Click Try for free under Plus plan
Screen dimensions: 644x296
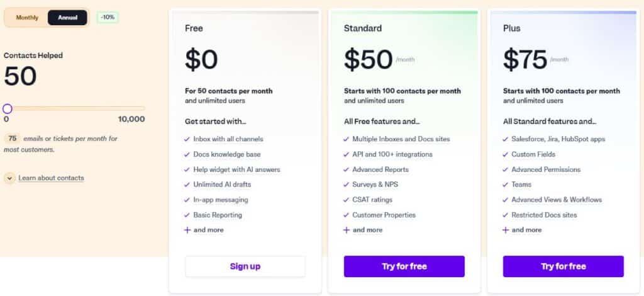pyautogui.click(x=563, y=266)
